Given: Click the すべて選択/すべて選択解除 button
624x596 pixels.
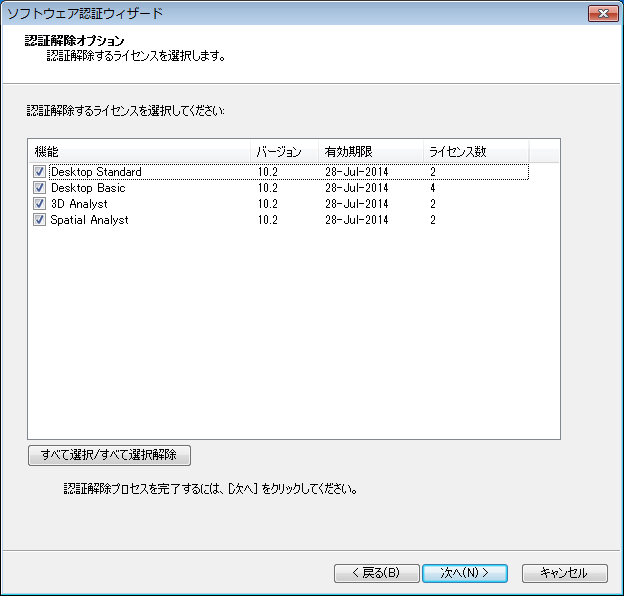Looking at the screenshot, I should pos(109,455).
